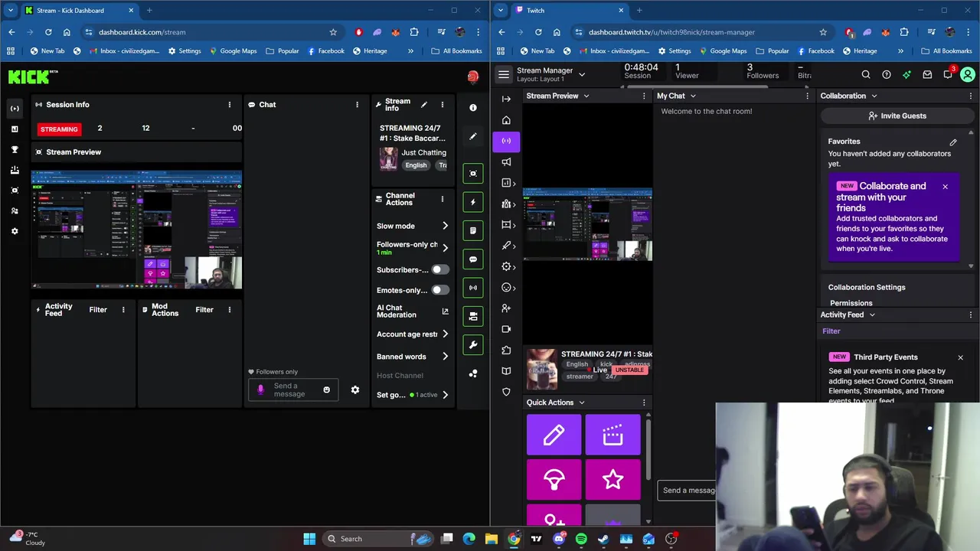Viewport: 980px width, 551px height.
Task: Go to Twitch dashboard Home icon
Action: [x=506, y=120]
